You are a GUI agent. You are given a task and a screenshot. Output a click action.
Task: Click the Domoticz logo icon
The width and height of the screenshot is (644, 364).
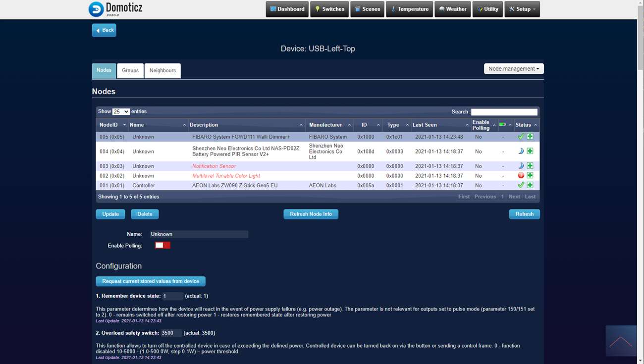[96, 9]
